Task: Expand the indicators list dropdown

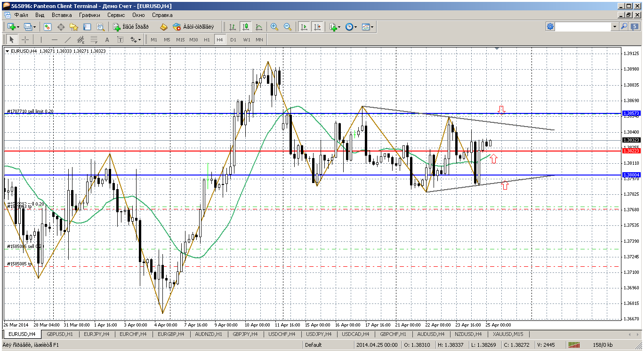Action: (335, 27)
